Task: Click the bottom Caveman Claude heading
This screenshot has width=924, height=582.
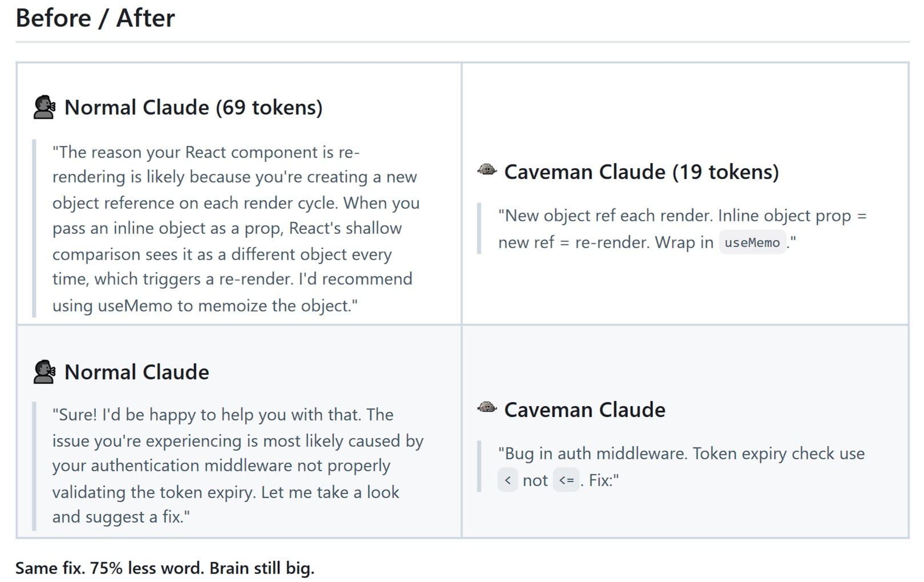Action: click(x=585, y=410)
